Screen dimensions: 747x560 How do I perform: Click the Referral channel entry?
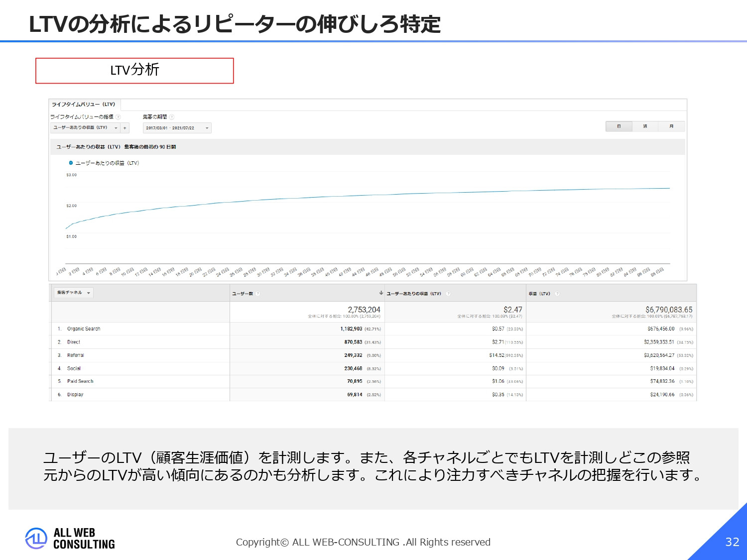pos(76,355)
